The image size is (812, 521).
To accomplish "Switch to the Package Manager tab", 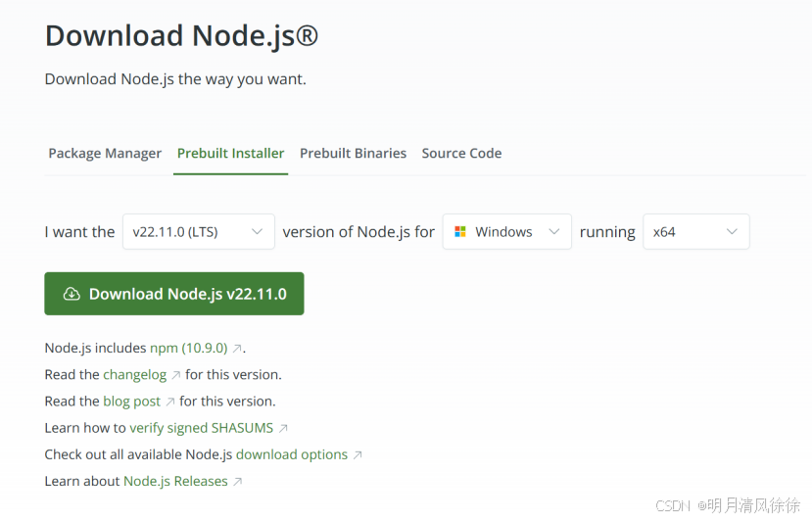I will click(105, 154).
